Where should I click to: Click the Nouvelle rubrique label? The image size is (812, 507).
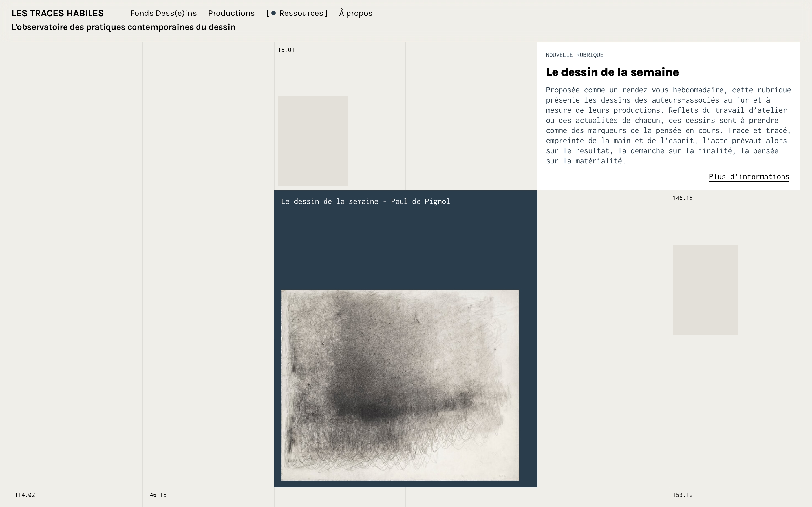[x=574, y=55]
